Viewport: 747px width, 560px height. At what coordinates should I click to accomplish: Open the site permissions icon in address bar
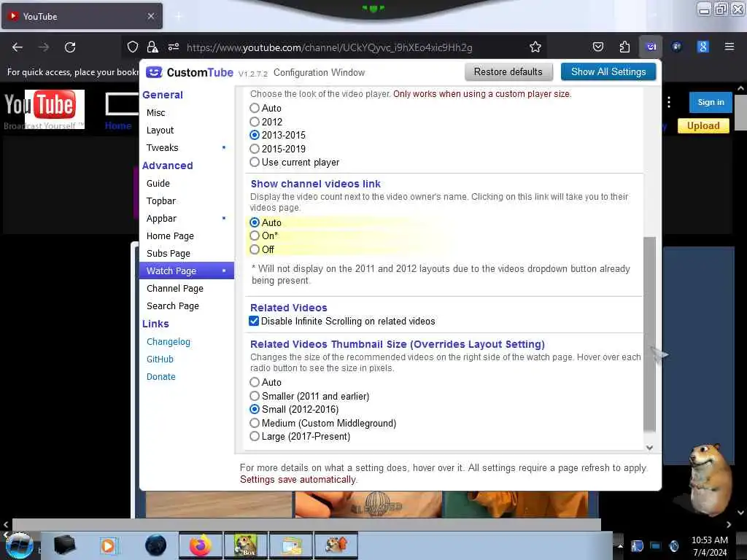click(x=174, y=47)
